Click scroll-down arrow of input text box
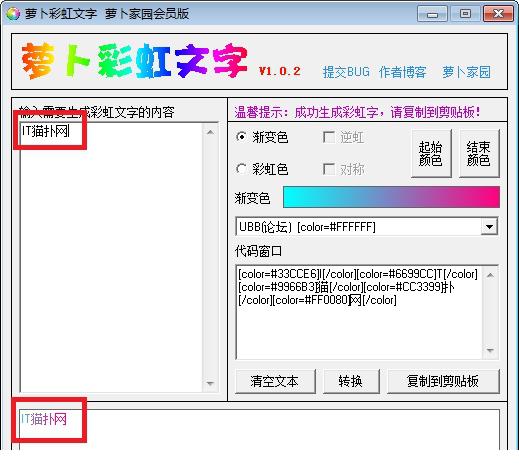The image size is (519, 468). coord(210,383)
